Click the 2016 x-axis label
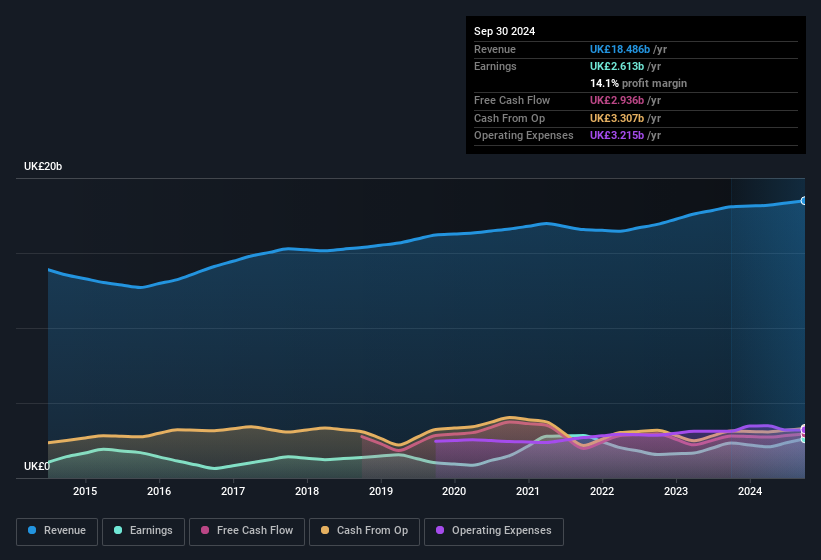The image size is (821, 560). [159, 491]
